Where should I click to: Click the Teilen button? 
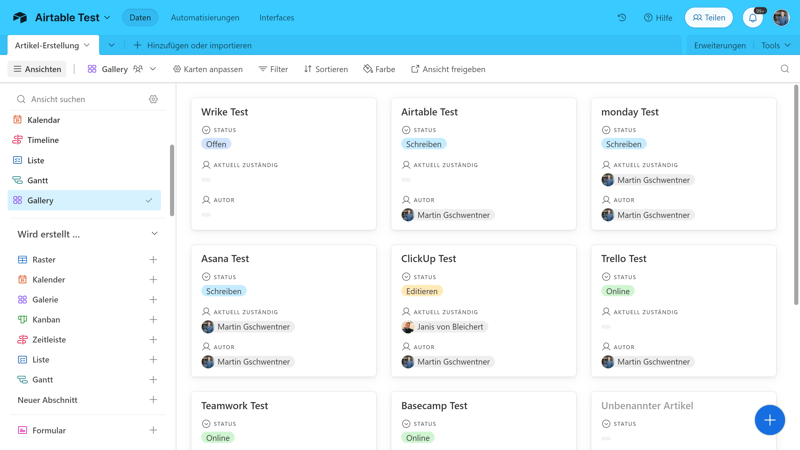[709, 18]
